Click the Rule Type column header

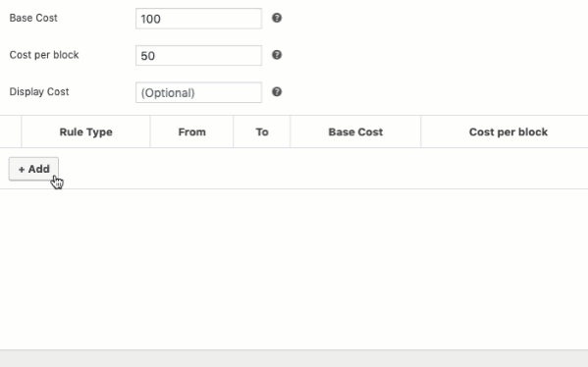point(85,131)
